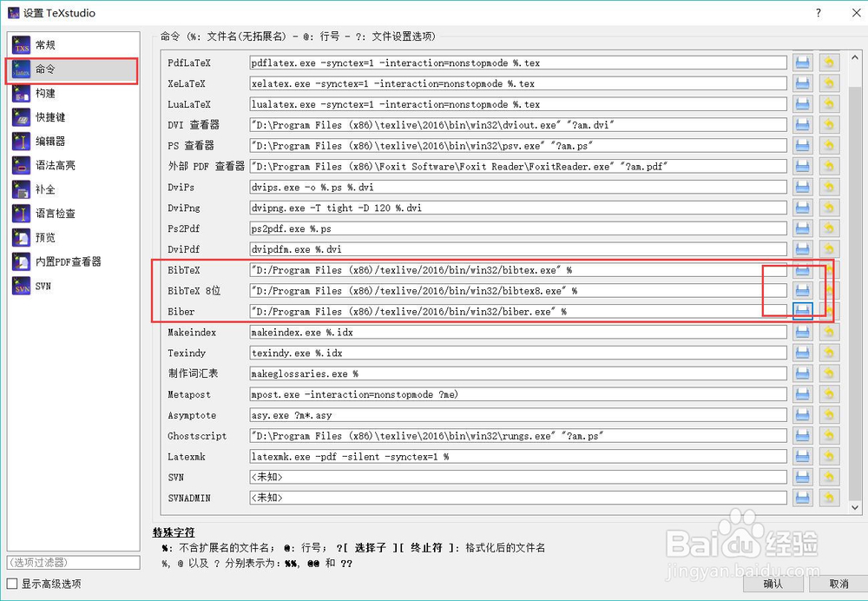Confirm settings with the 确认 button

pos(771,584)
